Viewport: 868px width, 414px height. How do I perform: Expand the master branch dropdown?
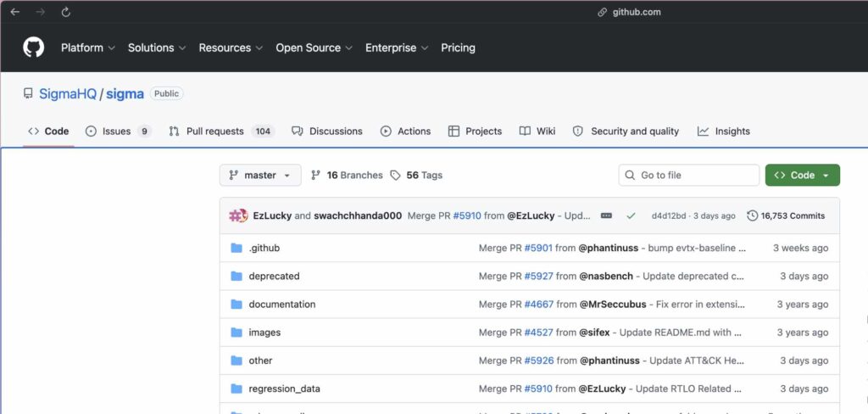pyautogui.click(x=260, y=176)
